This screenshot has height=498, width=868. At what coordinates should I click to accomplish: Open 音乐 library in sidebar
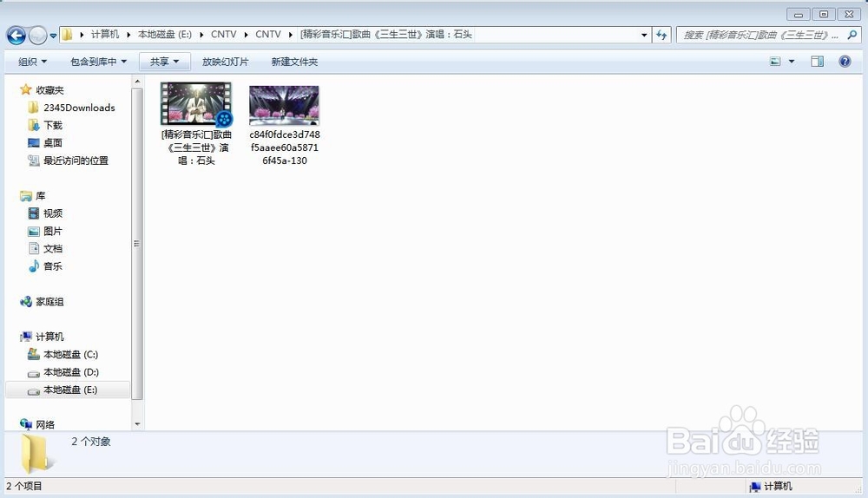(45, 266)
